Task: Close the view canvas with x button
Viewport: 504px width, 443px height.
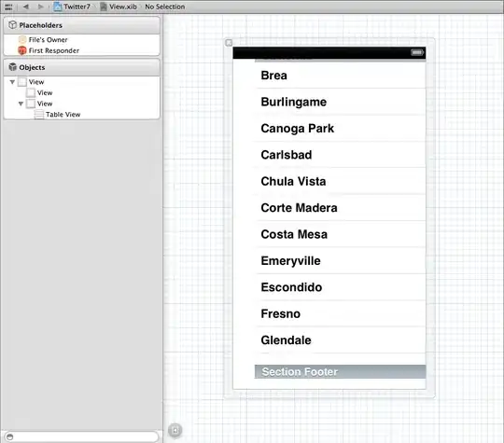Action: pos(229,43)
